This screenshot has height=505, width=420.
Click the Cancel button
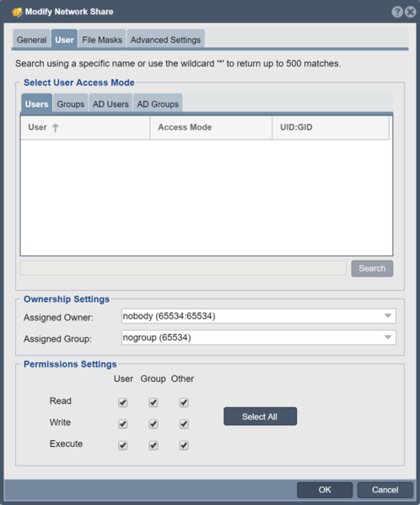385,490
